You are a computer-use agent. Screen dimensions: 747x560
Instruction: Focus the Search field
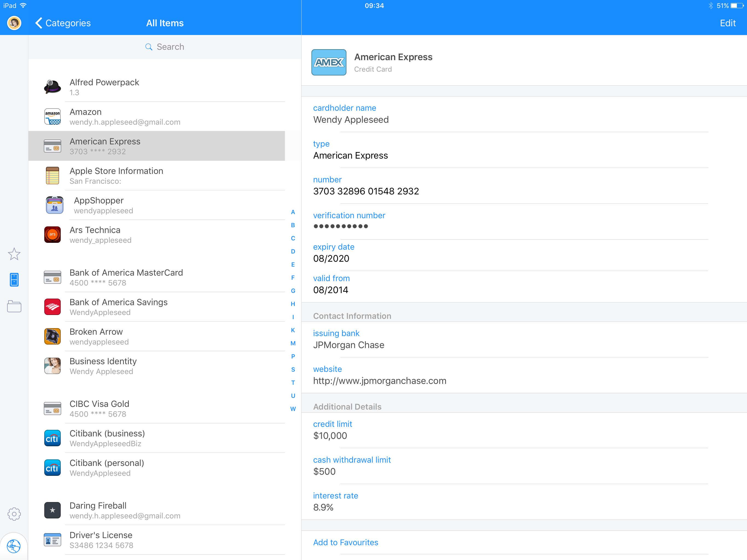click(x=165, y=47)
